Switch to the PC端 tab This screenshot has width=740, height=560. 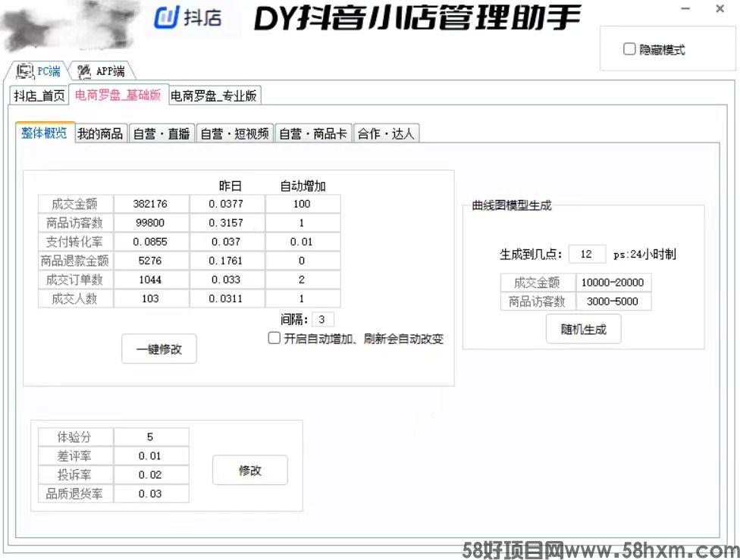pyautogui.click(x=39, y=71)
